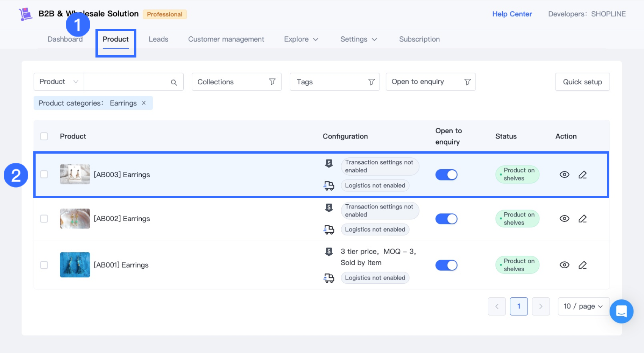Viewport: 644px width, 353px height.
Task: Click the view eye icon for AB003 Earrings
Action: pyautogui.click(x=564, y=174)
